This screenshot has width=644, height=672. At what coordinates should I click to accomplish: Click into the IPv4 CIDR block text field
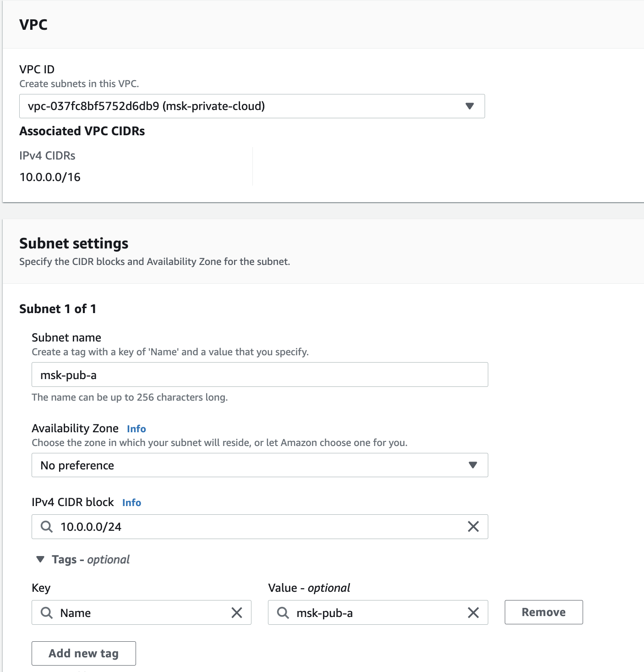pos(257,527)
